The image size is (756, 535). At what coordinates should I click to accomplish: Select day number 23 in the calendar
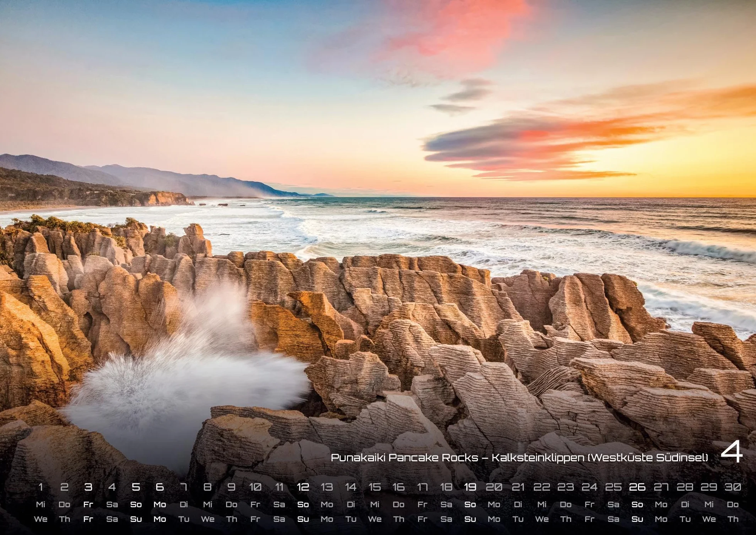pyautogui.click(x=565, y=487)
